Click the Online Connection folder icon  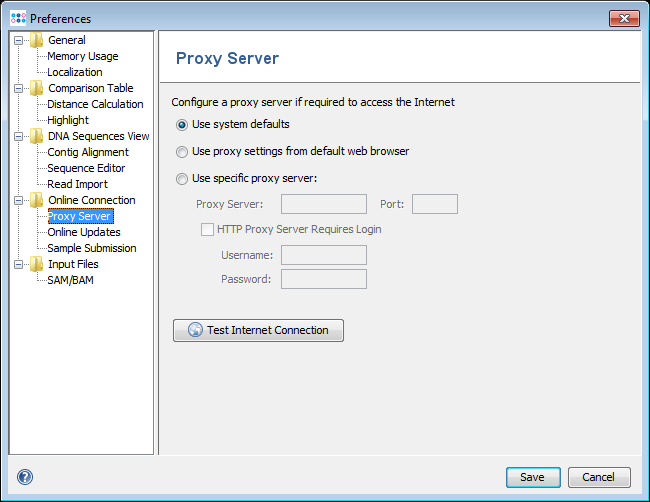pos(37,200)
